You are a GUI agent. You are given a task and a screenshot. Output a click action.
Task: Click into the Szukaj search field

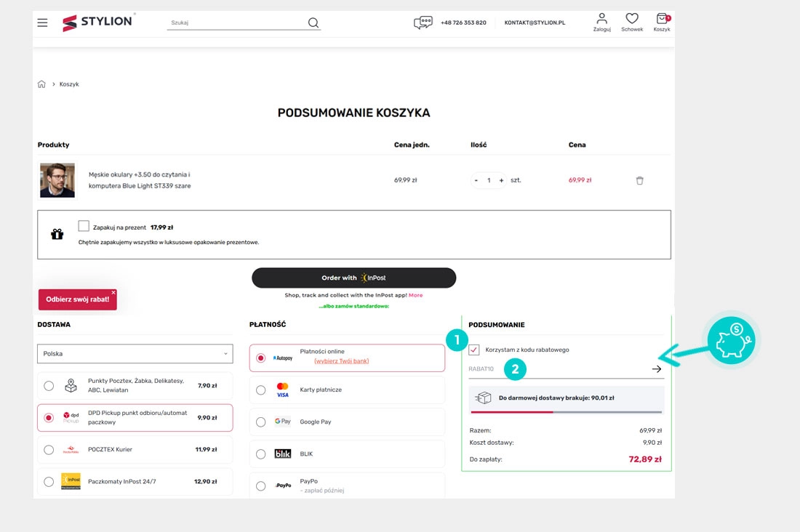[x=236, y=23]
